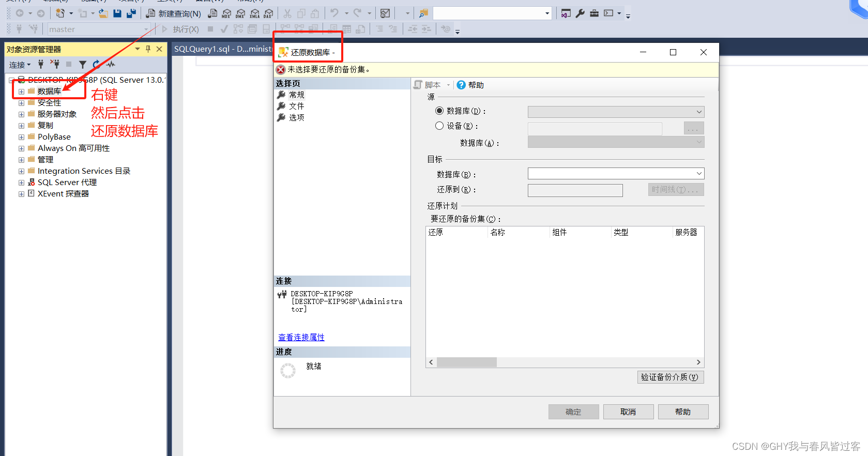
Task: Click the DMX query icon
Action: click(x=240, y=13)
